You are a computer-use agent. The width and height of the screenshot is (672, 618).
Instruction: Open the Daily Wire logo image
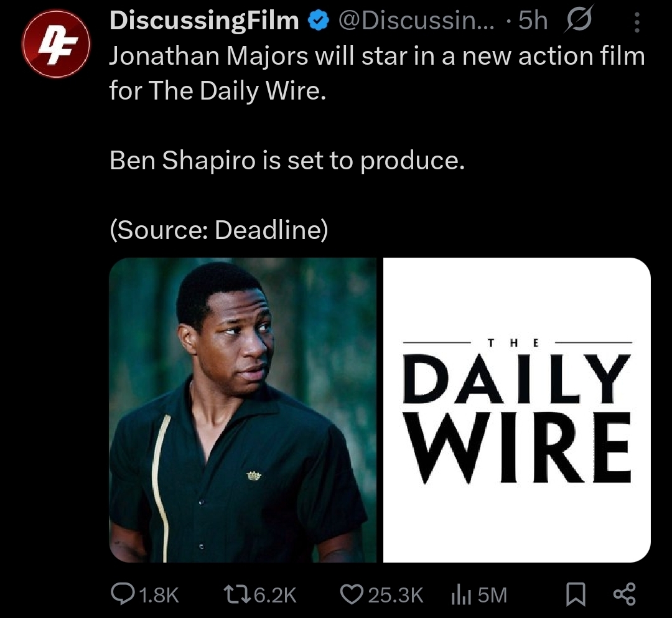(517, 410)
